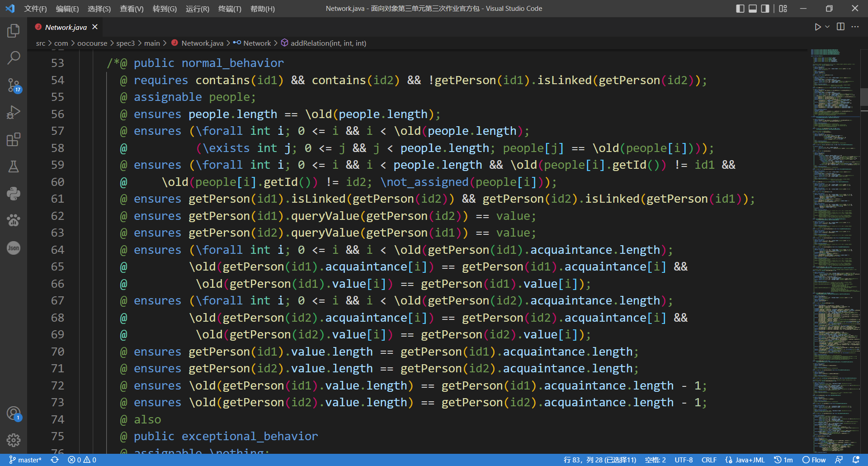Open the paw-print extension icon in activity bar

click(14, 221)
